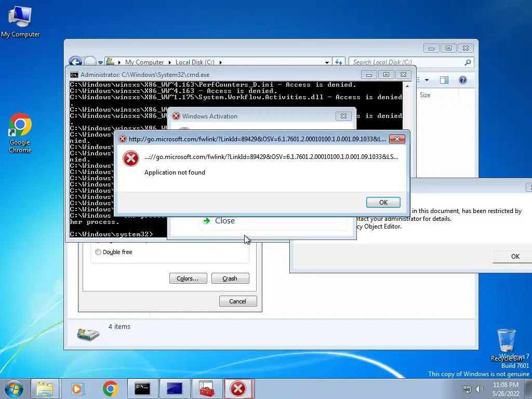This screenshot has width=532, height=399.
Task: Close the go.microsoft.com error dialog
Action: click(x=397, y=139)
